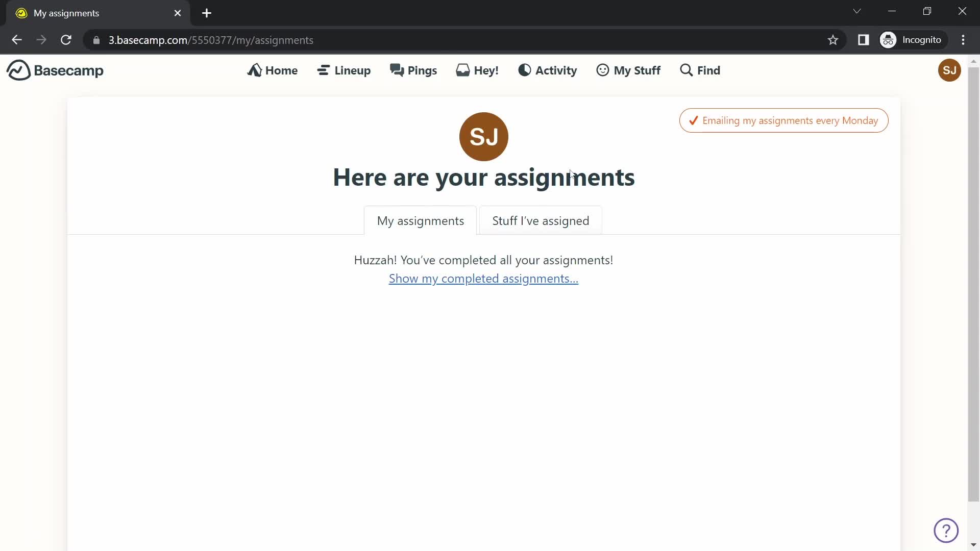980x551 pixels.
Task: Click the bookmark star icon in address bar
Action: pos(834,40)
